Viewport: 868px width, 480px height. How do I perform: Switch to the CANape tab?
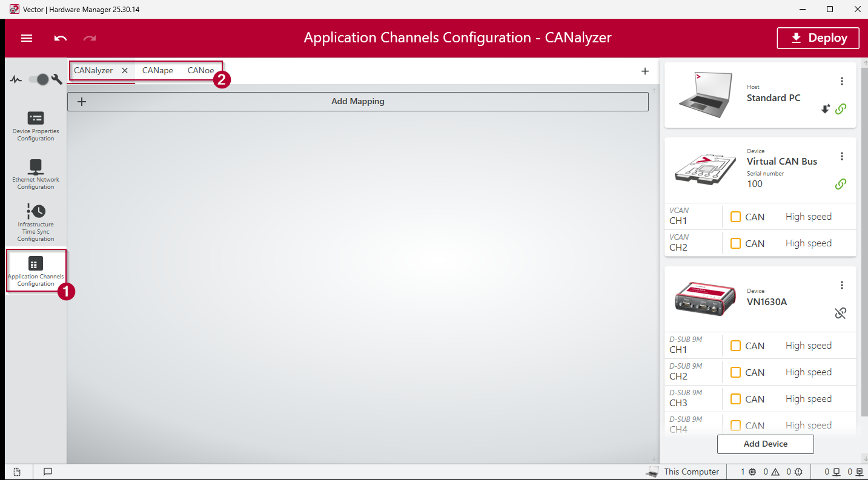pos(157,70)
